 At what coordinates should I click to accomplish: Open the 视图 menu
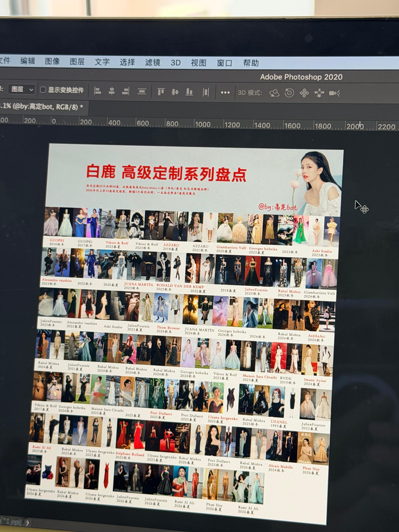point(199,63)
